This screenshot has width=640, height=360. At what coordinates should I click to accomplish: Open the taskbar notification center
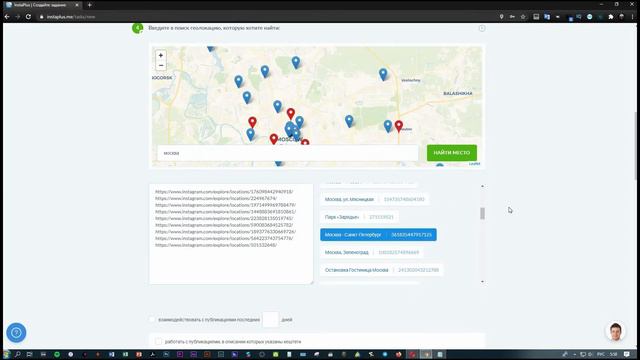(x=627, y=354)
